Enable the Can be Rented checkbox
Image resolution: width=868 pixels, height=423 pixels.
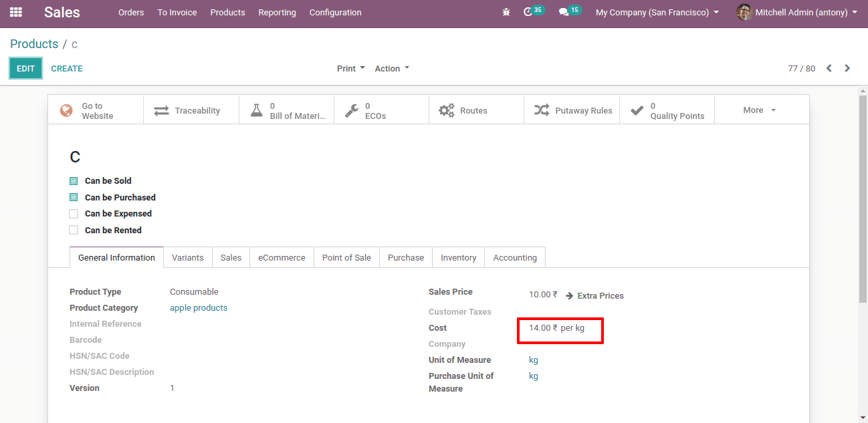tap(74, 230)
